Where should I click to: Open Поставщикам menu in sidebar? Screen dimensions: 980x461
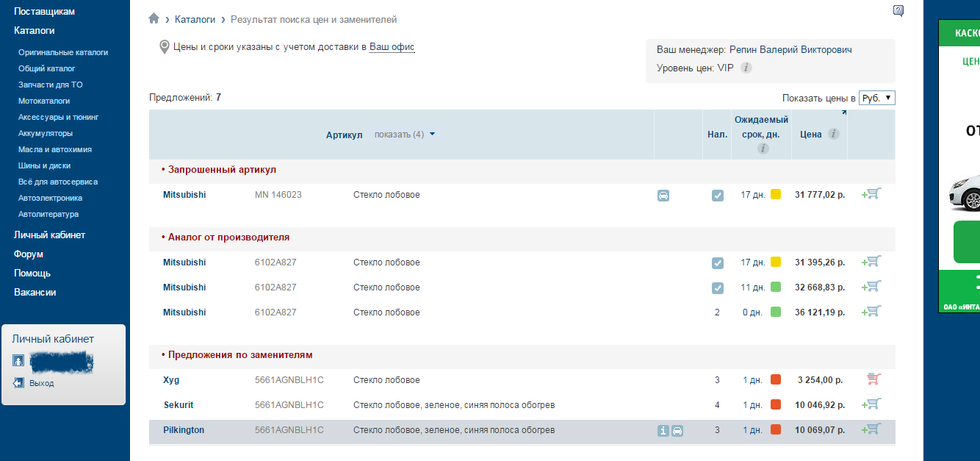point(44,12)
